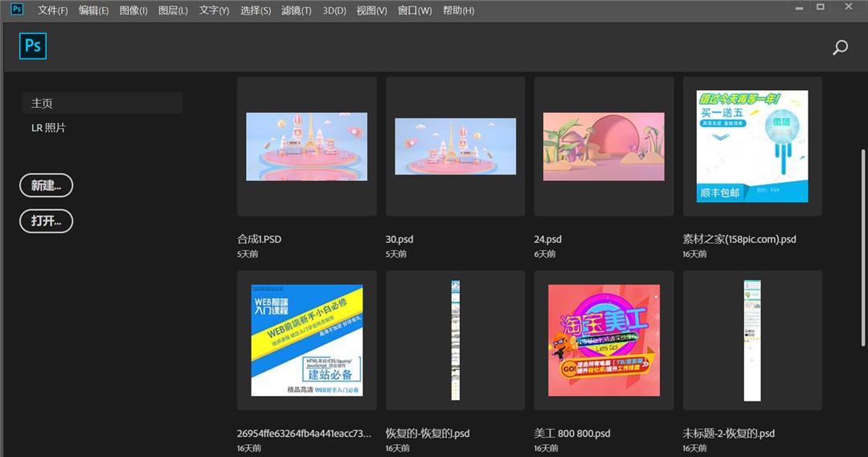Open the 文字(Y) menu

click(x=215, y=10)
